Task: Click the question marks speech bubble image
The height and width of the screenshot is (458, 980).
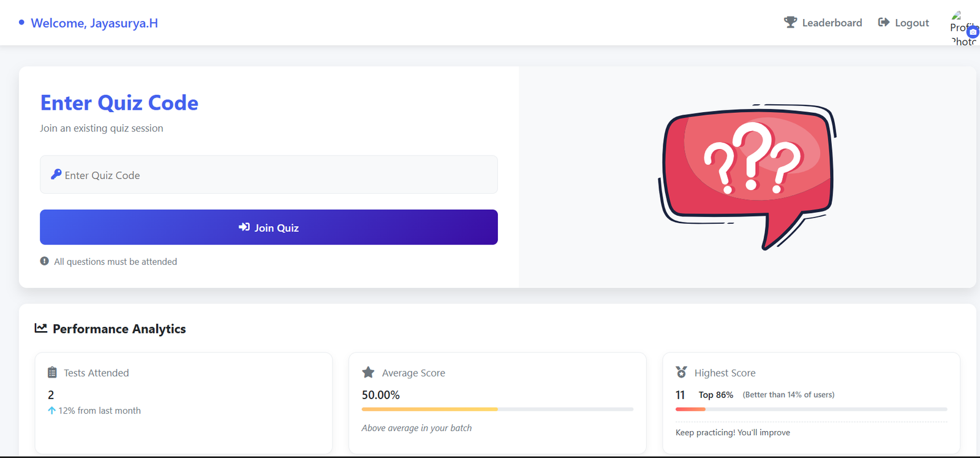Action: (747, 175)
